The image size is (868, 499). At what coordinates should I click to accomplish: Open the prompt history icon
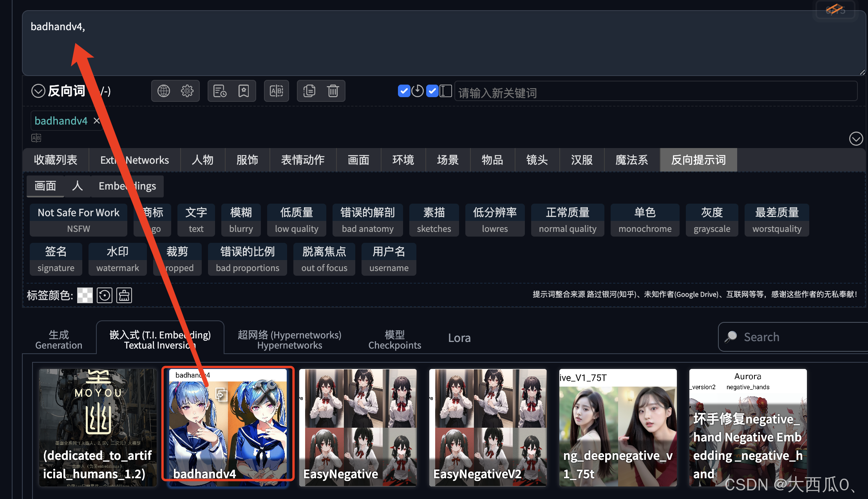[x=220, y=91]
